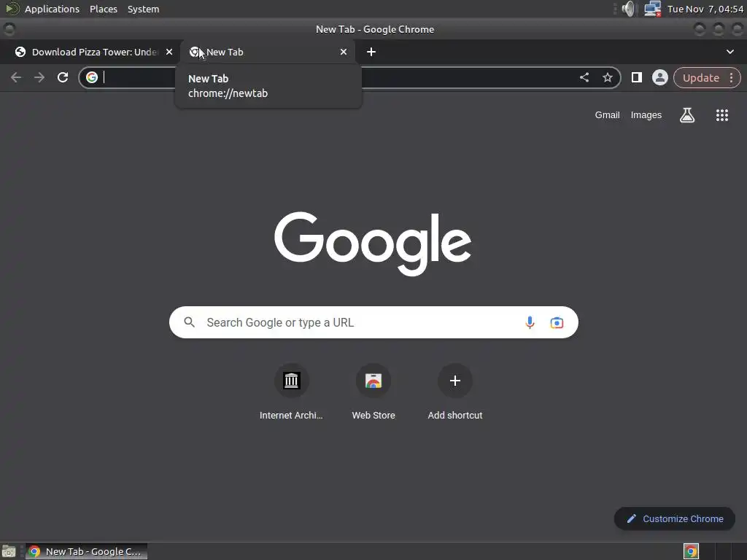Click show desktop icon in bottom panel

point(9,551)
